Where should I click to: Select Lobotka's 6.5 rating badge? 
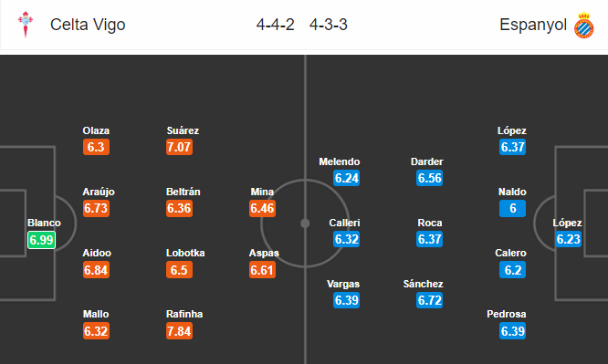pos(179,270)
